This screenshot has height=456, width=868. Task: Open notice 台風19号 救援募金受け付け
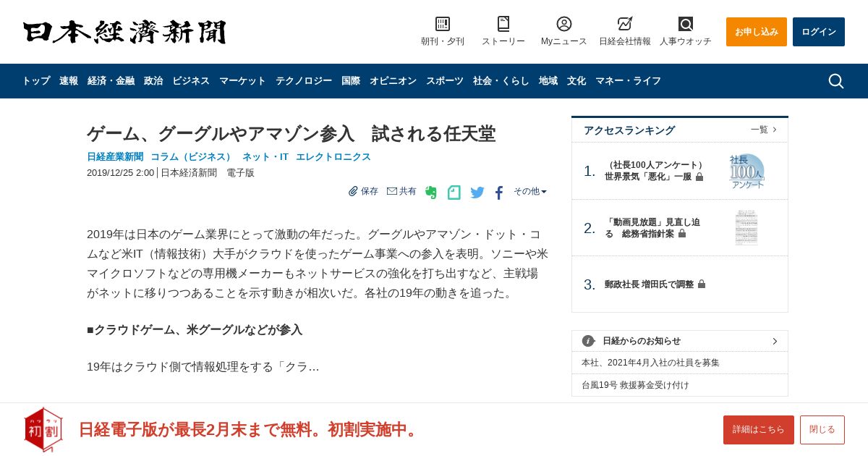coord(635,385)
